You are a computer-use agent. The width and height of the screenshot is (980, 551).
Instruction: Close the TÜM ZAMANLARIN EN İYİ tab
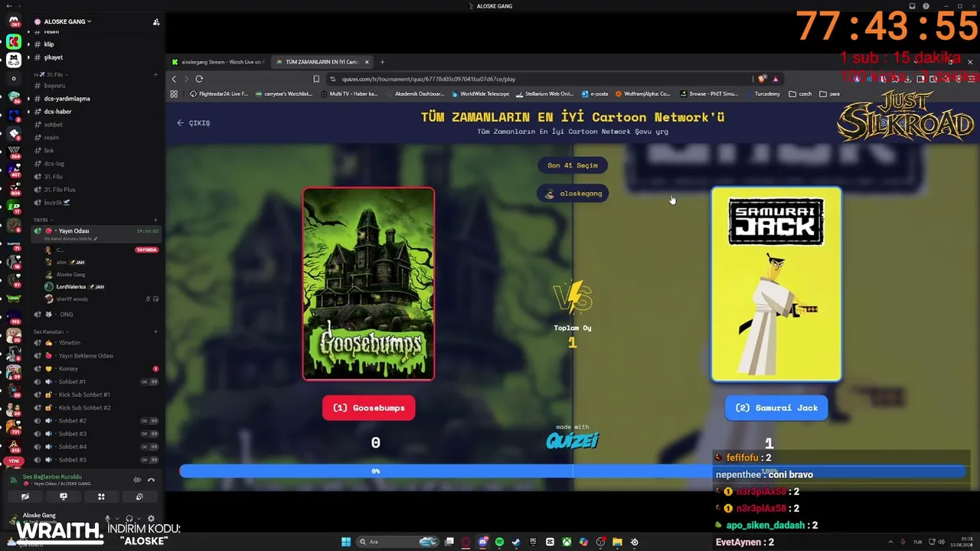[367, 62]
